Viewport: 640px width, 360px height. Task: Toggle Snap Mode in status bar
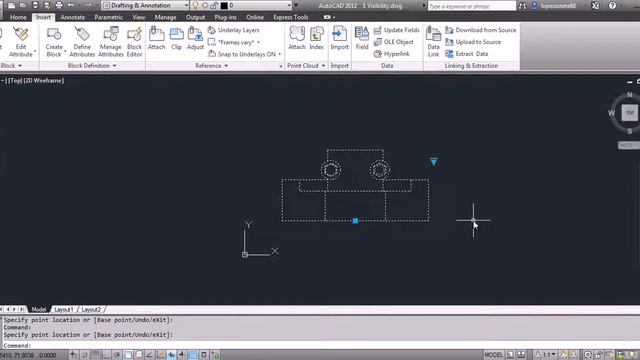pos(84,355)
